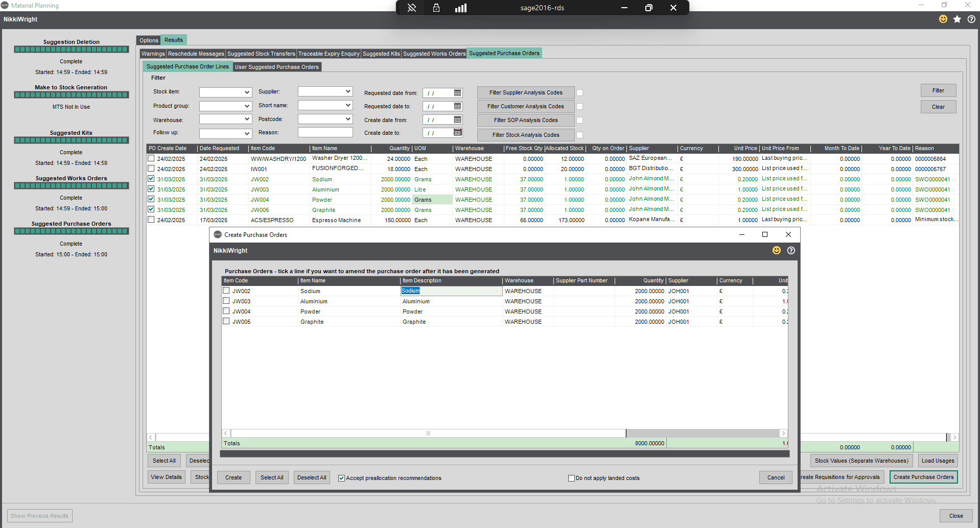Click the star favourites icon in header

click(957, 19)
